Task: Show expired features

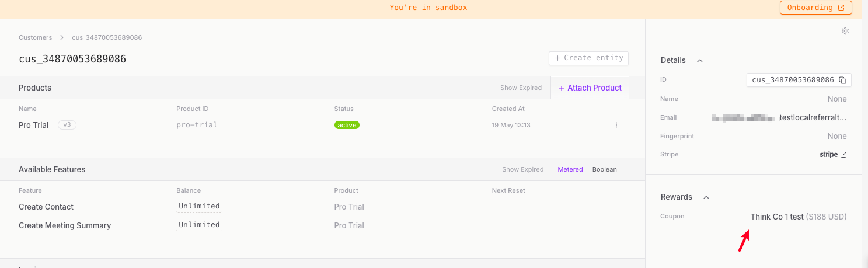Action: click(x=522, y=170)
